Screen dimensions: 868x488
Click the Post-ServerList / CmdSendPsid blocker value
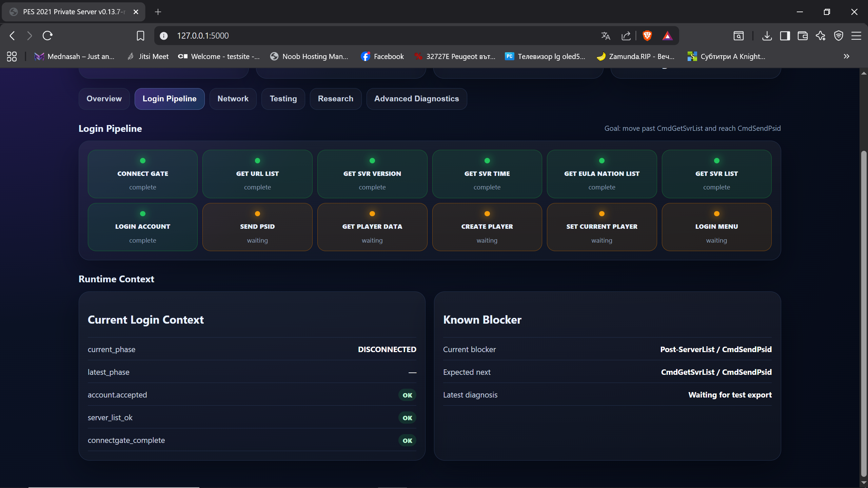(716, 349)
